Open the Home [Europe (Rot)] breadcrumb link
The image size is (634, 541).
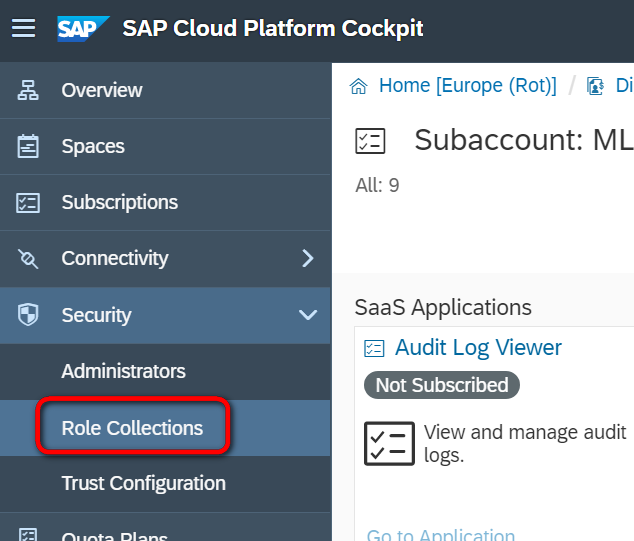pyautogui.click(x=467, y=86)
